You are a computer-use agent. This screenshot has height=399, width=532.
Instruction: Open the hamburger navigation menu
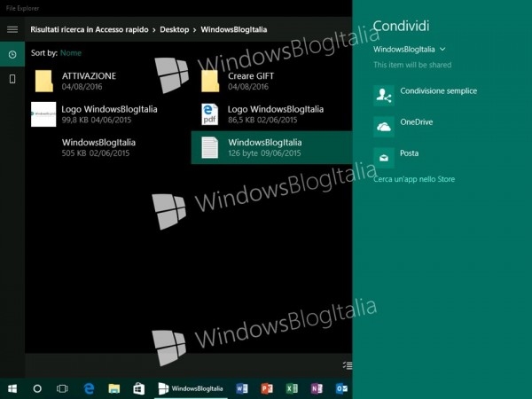(x=12, y=29)
